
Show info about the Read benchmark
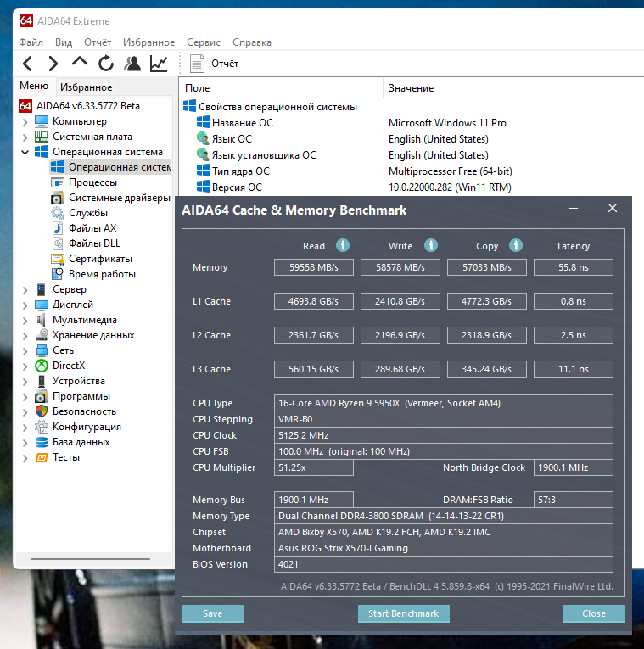click(x=342, y=245)
